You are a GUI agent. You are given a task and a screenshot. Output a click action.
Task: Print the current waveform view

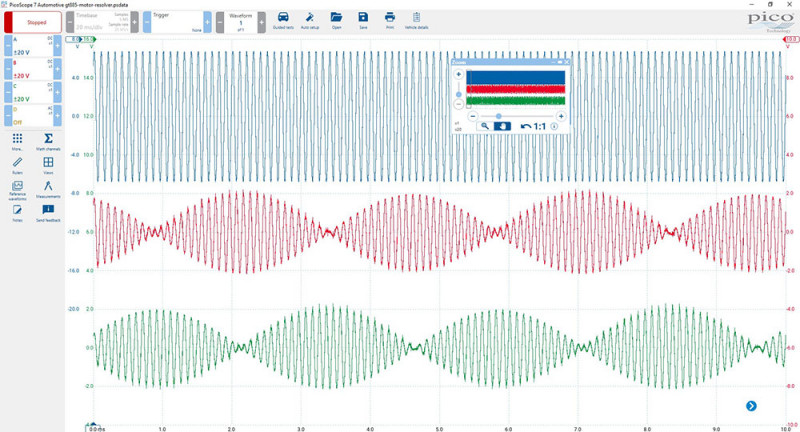[x=390, y=20]
